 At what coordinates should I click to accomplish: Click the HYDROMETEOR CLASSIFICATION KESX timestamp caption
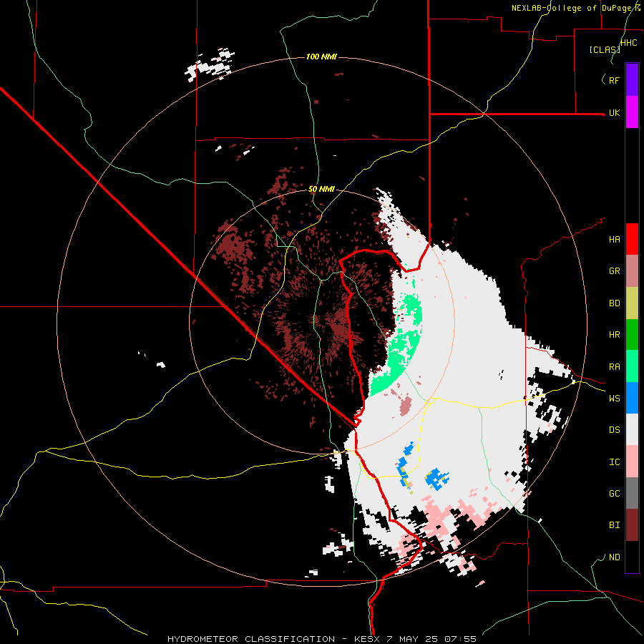pos(322,639)
